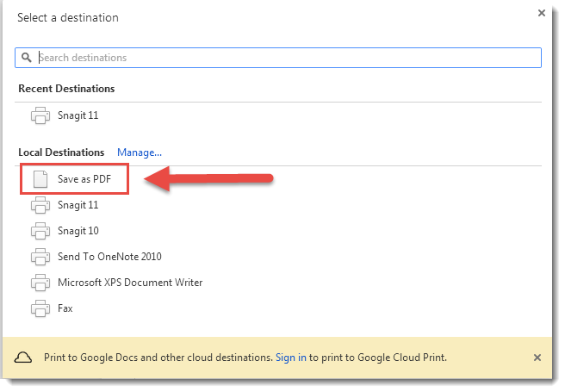Click the Save as PDF document icon
This screenshot has height=392, width=565.
(40, 179)
